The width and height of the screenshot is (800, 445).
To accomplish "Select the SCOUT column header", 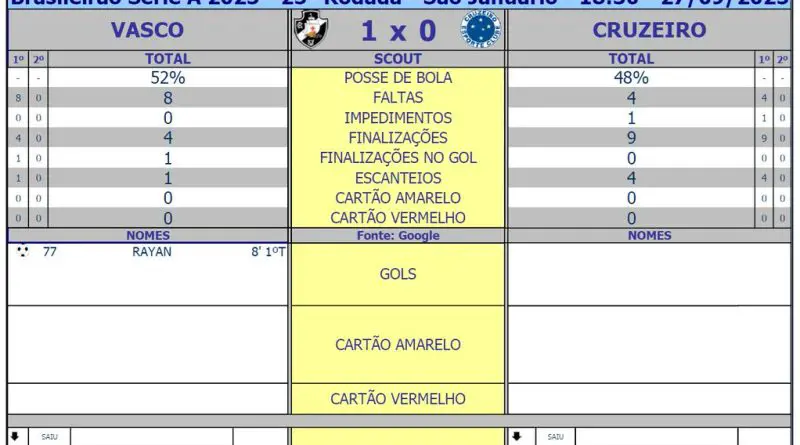I will (x=398, y=59).
